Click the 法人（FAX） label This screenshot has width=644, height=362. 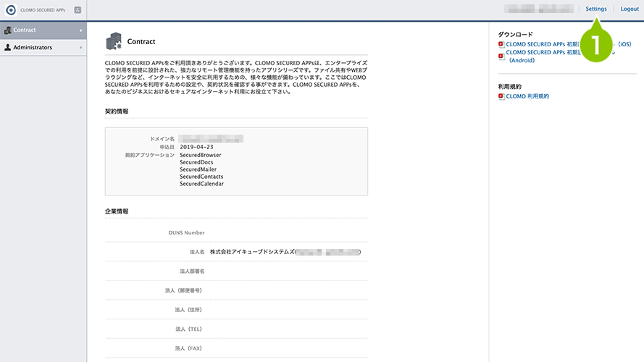(188, 348)
